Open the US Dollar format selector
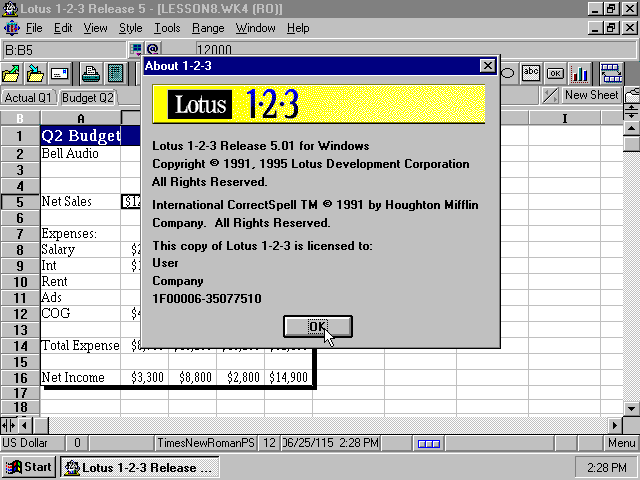Viewport: 640px width, 480px height. pyautogui.click(x=33, y=443)
